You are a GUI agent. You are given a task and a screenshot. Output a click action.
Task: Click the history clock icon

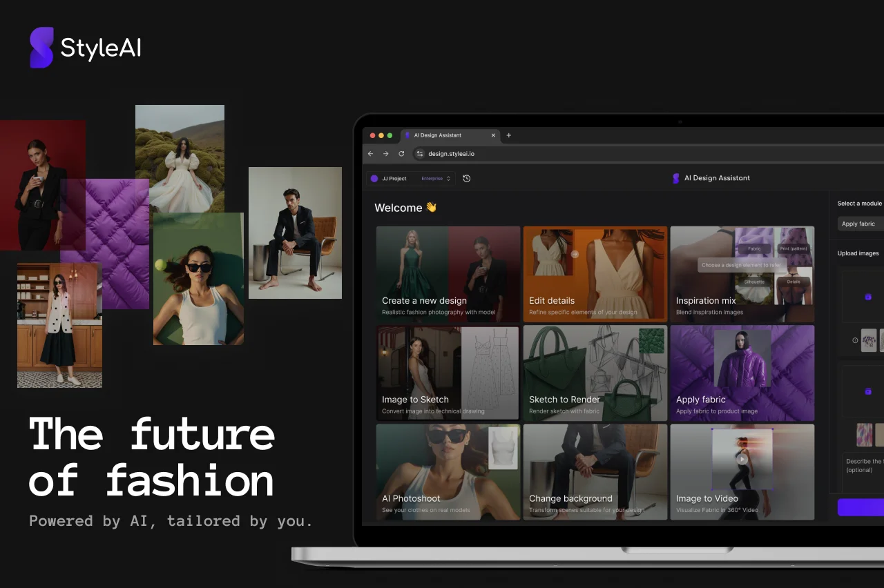pos(467,179)
